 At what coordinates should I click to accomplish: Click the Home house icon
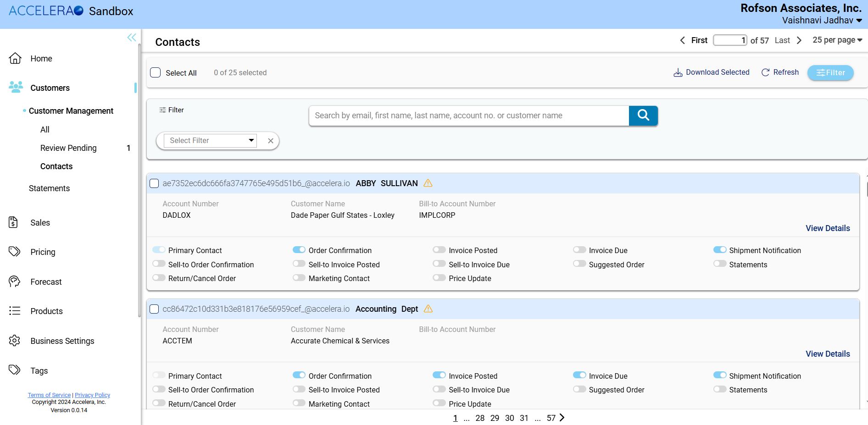(15, 58)
